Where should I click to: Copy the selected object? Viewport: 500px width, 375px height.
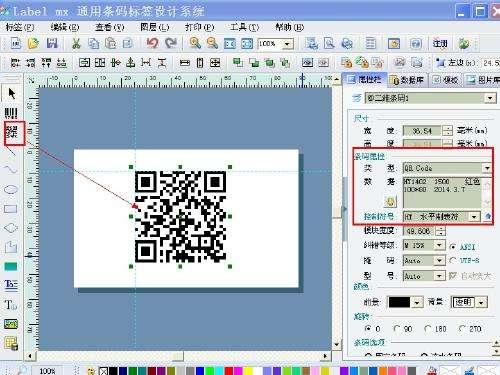click(93, 43)
